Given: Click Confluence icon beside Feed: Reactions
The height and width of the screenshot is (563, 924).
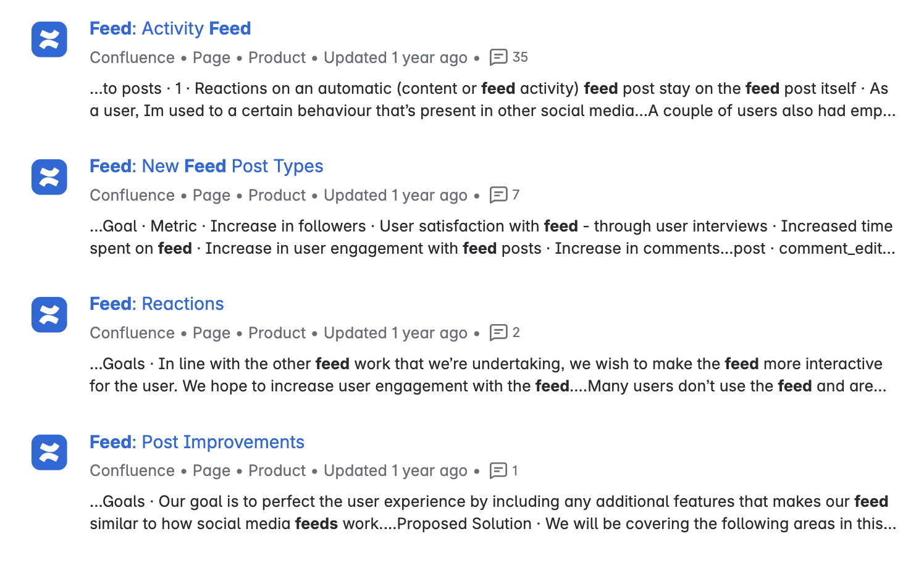Looking at the screenshot, I should (49, 315).
